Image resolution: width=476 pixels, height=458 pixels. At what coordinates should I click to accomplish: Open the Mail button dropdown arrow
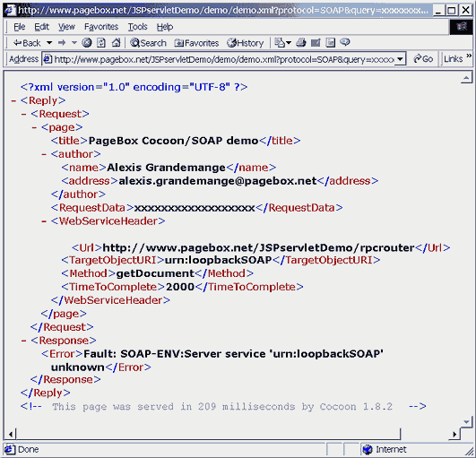[289, 43]
